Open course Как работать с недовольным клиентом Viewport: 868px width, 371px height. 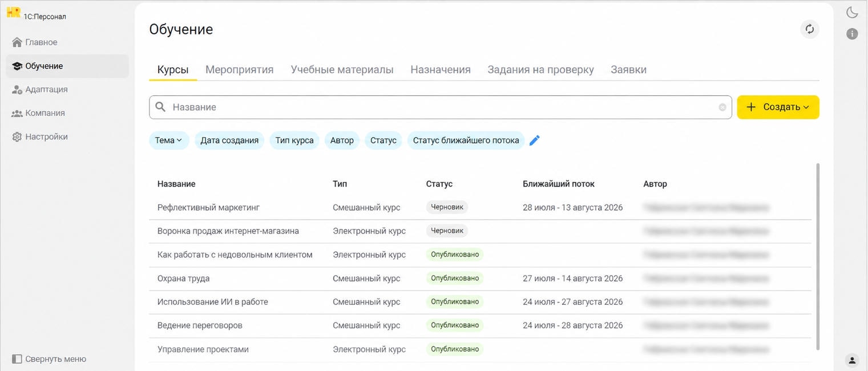(x=235, y=255)
